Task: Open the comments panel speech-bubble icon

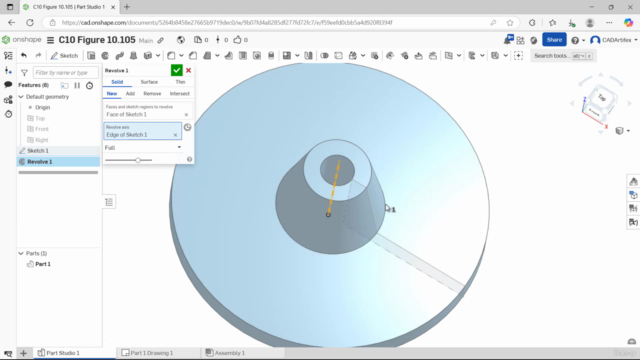Action: tap(8, 85)
